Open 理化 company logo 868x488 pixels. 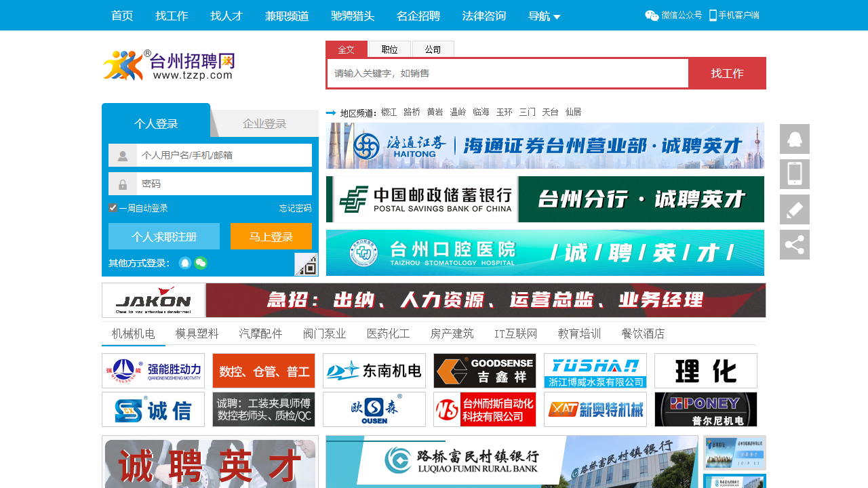pyautogui.click(x=706, y=371)
